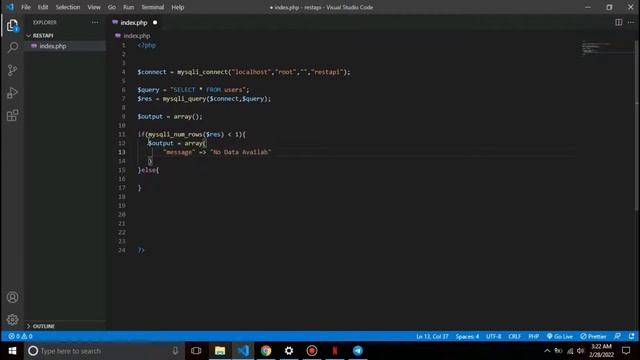Click the editor vertical scrollbar
Image resolution: width=640 pixels, height=360 pixels.
point(637,127)
